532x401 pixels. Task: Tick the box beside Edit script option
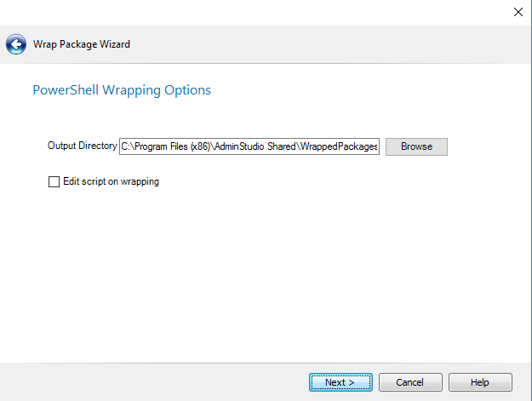click(x=54, y=181)
